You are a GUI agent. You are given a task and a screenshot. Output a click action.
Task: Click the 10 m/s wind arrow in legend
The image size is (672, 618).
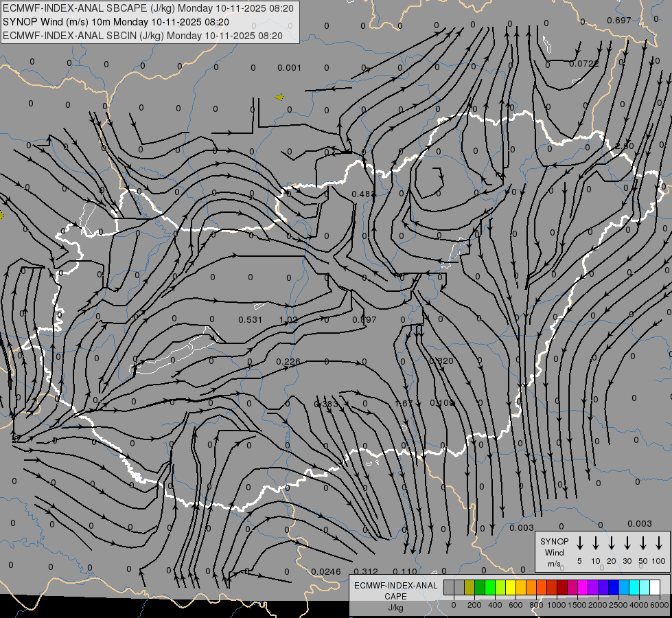[596, 543]
